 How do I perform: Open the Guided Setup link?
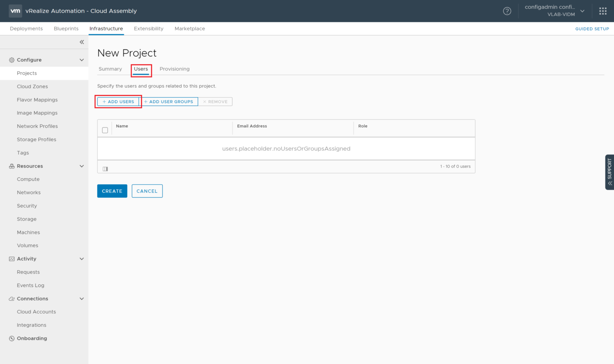point(592,29)
